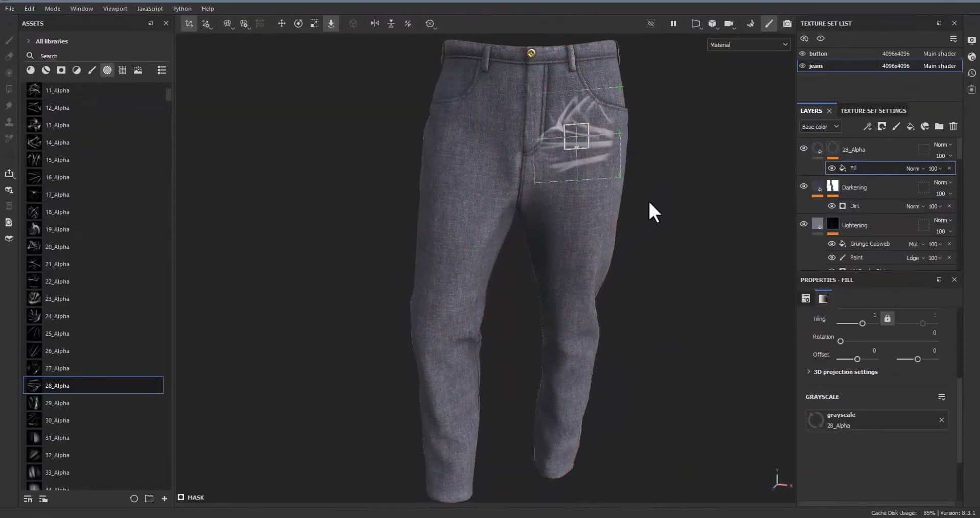
Task: Adjust the Rotation slider handle
Action: (840, 341)
